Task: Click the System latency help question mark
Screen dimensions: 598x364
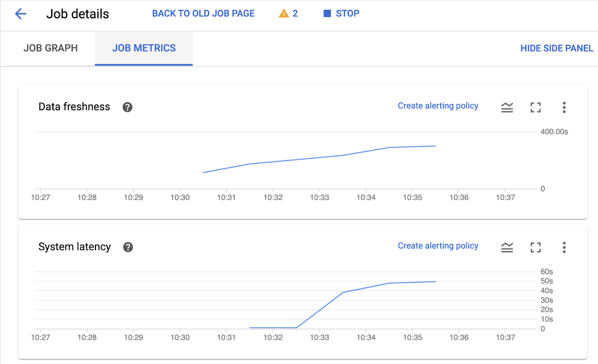Action: click(128, 247)
